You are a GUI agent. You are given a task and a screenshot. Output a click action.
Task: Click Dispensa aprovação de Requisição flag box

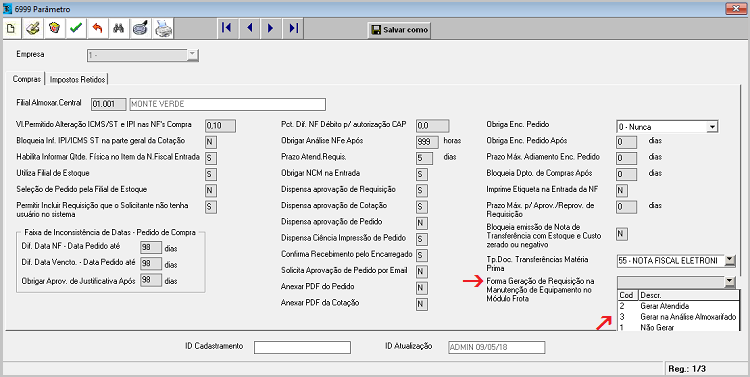[x=421, y=191]
